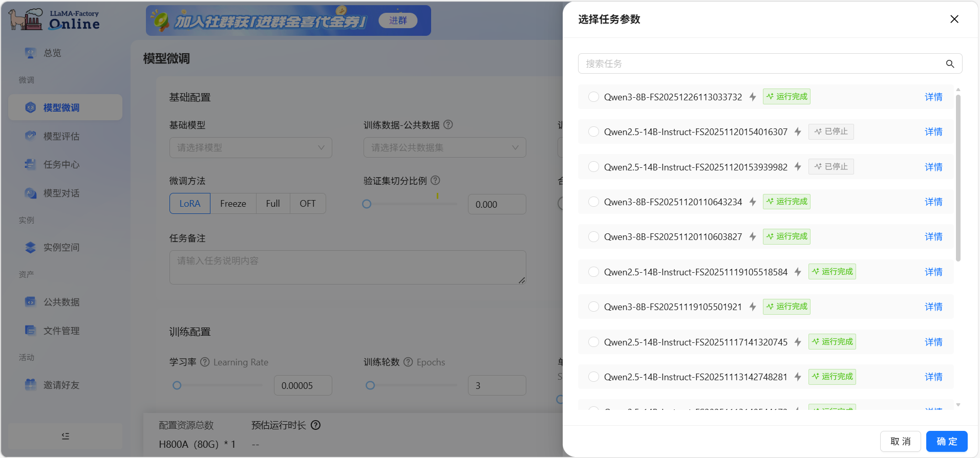The width and height of the screenshot is (980, 458).
Task: Open the 请选择公共数据集 dropdown
Action: [445, 147]
